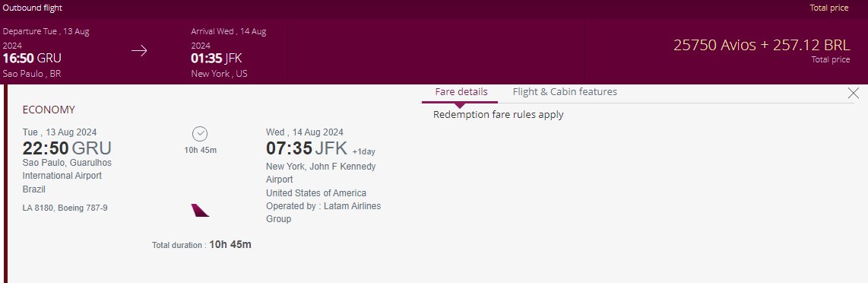Click the arrow between GRU and JFK
The height and width of the screenshot is (283, 868).
[x=139, y=51]
